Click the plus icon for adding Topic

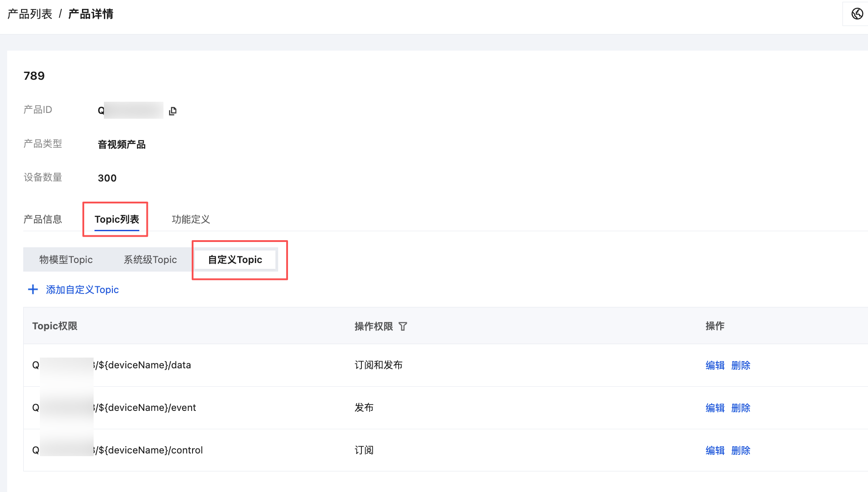[33, 289]
